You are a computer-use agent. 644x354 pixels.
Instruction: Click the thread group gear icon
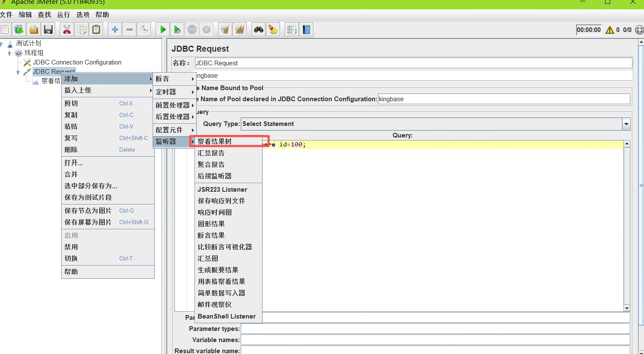point(18,53)
